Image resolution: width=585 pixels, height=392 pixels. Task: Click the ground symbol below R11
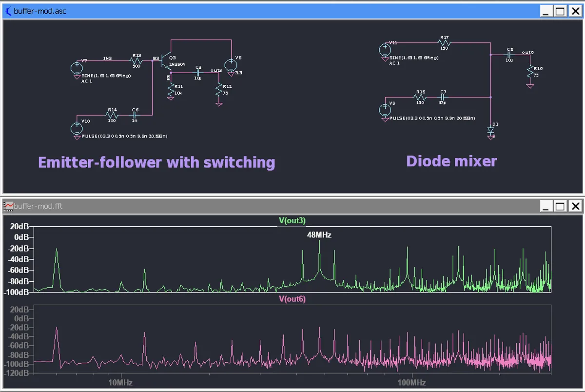tap(171, 98)
